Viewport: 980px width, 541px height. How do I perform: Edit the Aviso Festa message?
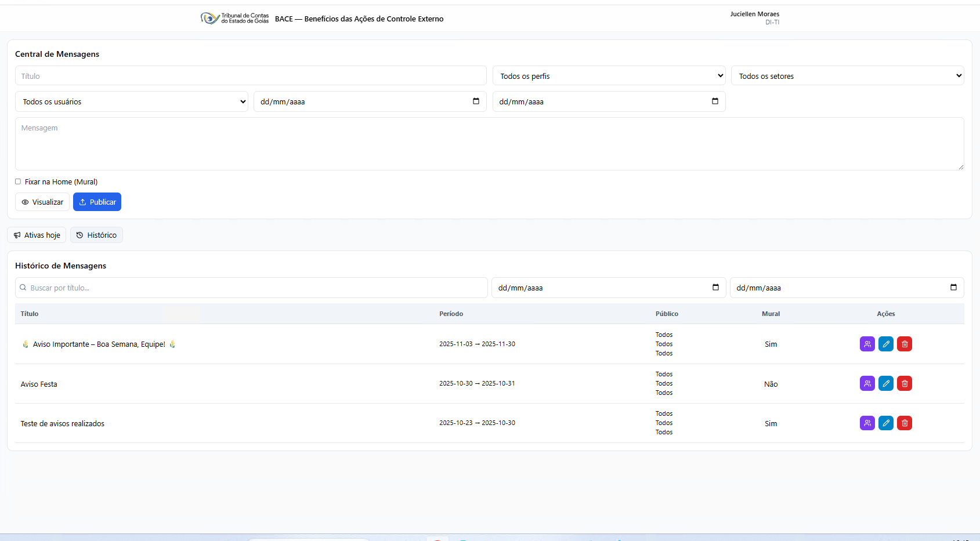(x=885, y=383)
